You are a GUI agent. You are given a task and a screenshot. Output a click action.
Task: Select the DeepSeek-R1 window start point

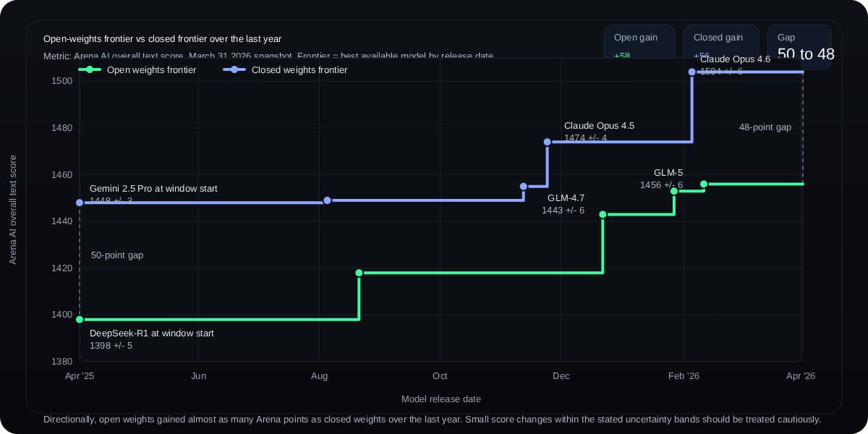tap(80, 320)
